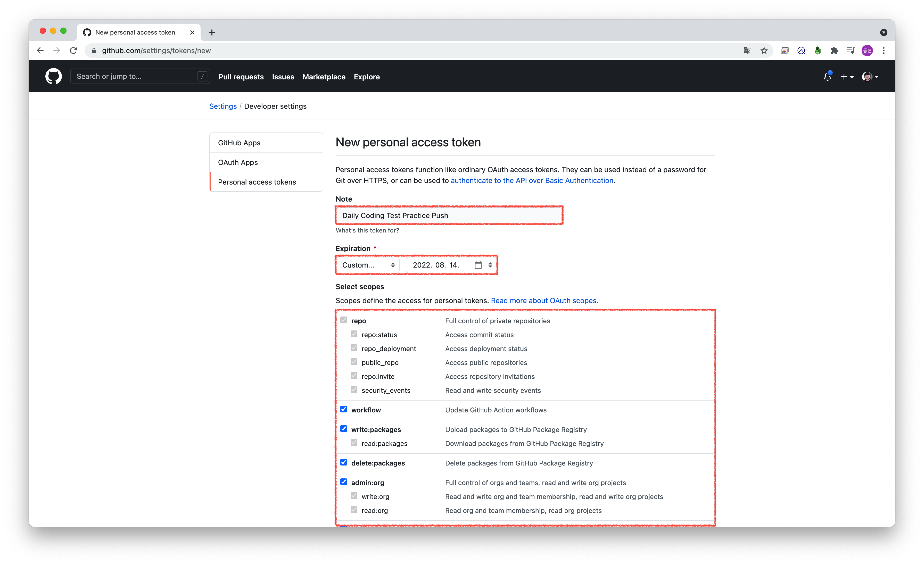924x565 pixels.
Task: Select GitHub Apps in sidebar
Action: [x=266, y=143]
